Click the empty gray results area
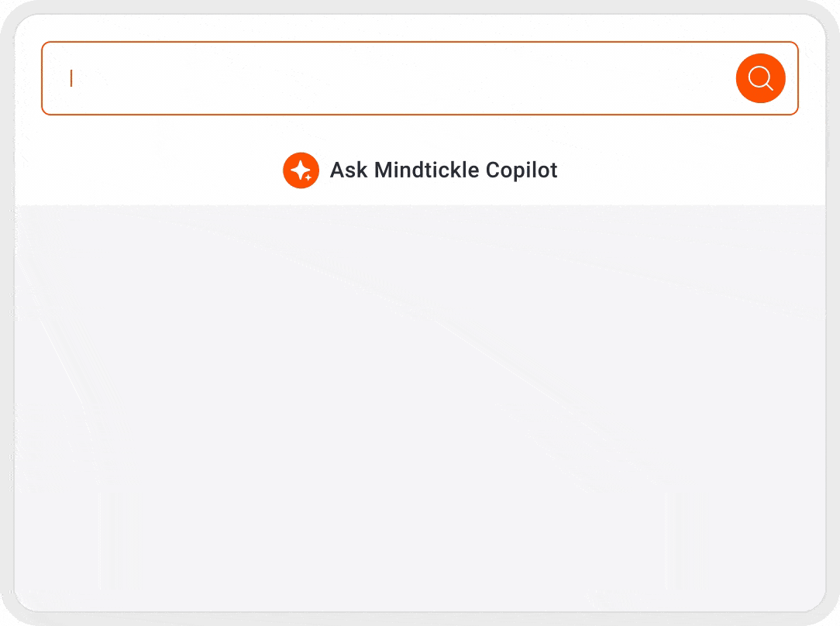 click(x=420, y=403)
